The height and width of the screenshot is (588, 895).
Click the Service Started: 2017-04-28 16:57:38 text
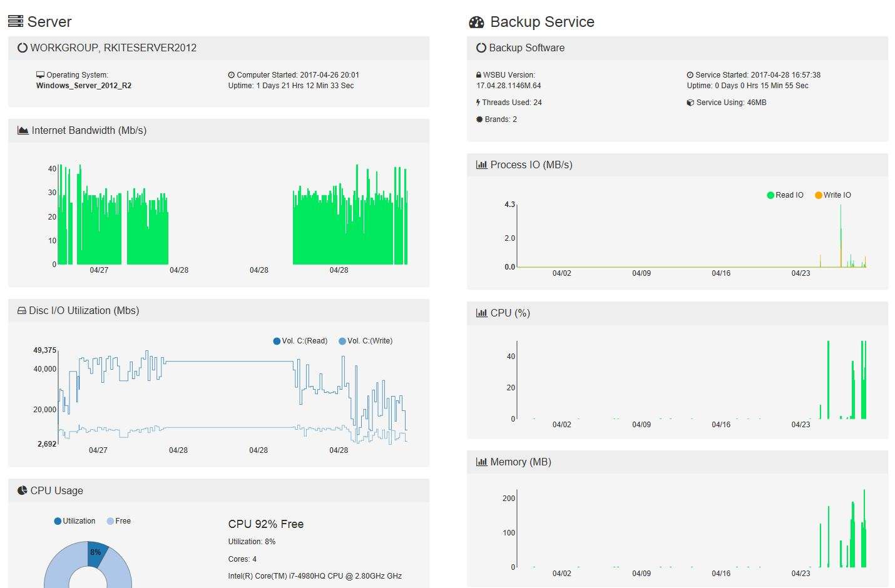758,74
